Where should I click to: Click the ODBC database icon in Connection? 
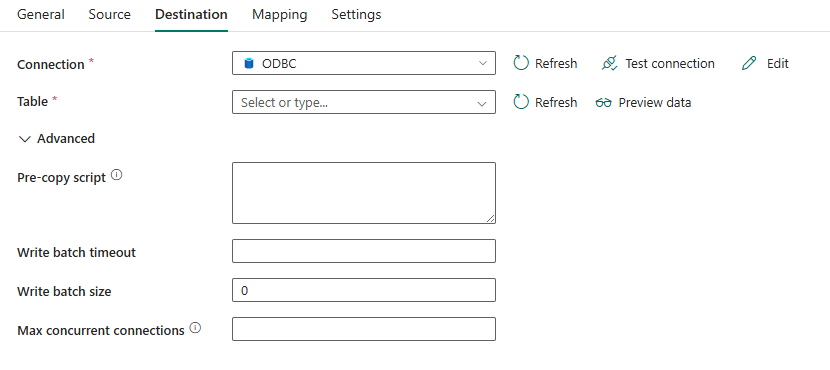coord(249,64)
